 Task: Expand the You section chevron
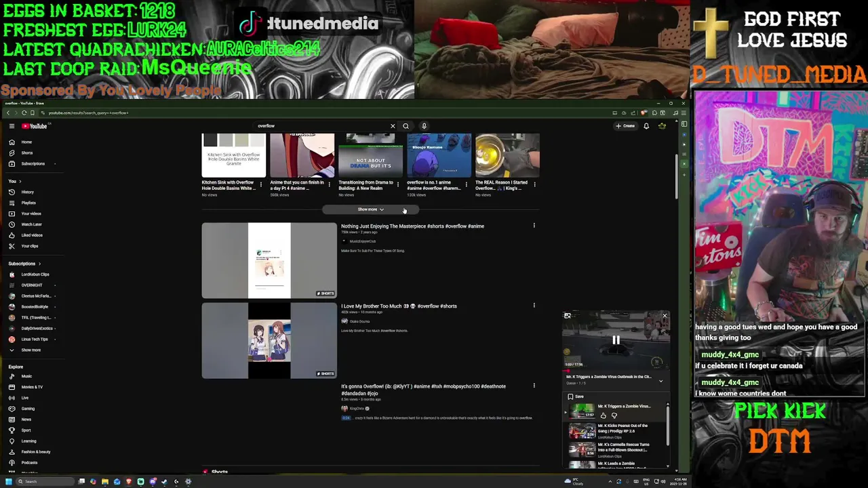20,182
